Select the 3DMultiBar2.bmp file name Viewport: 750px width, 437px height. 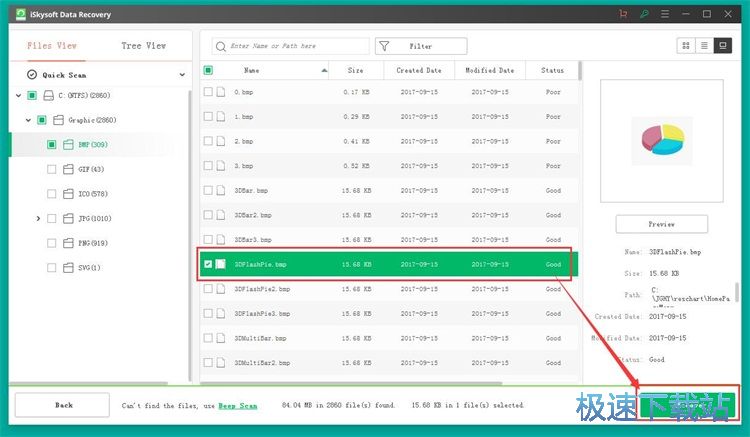pos(262,363)
